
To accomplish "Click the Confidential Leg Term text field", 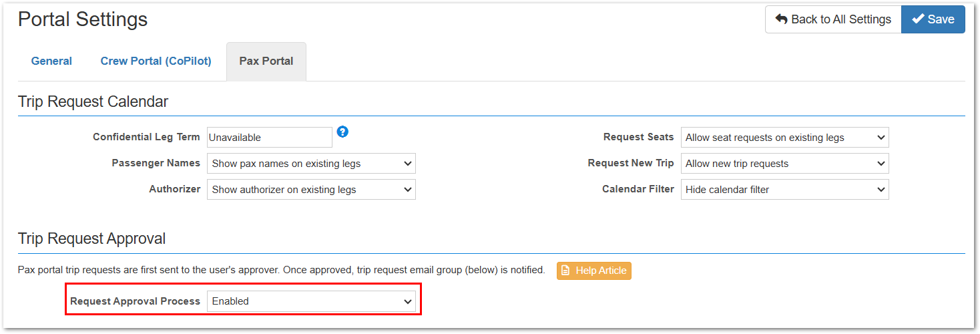I will pyautogui.click(x=270, y=137).
